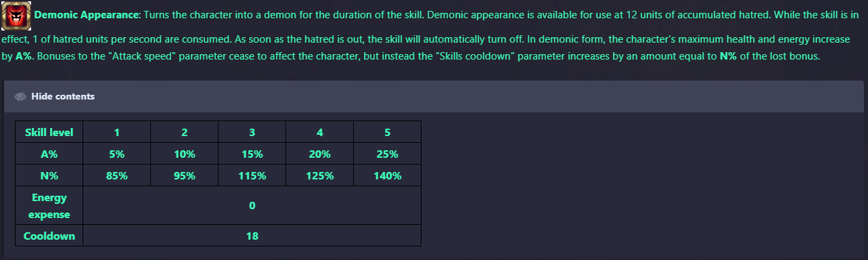Click the cooldown value 18
868x260 pixels.
[x=252, y=236]
